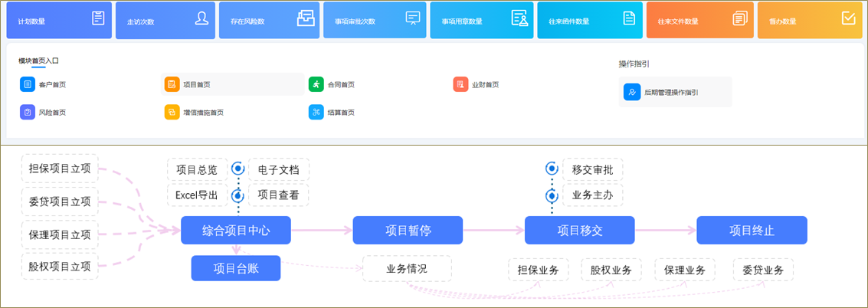This screenshot has width=868, height=308.
Task: Click the 后期管理操作指引 guide icon
Action: tap(632, 92)
